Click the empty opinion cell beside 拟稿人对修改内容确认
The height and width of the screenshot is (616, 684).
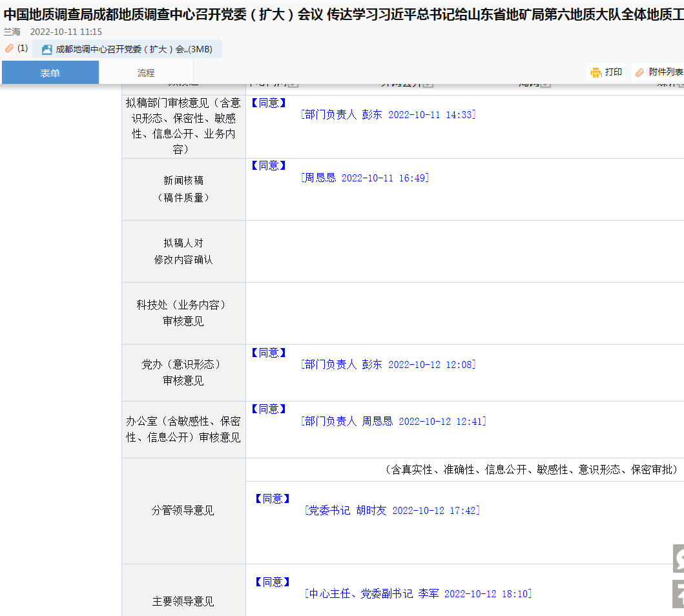(465, 252)
